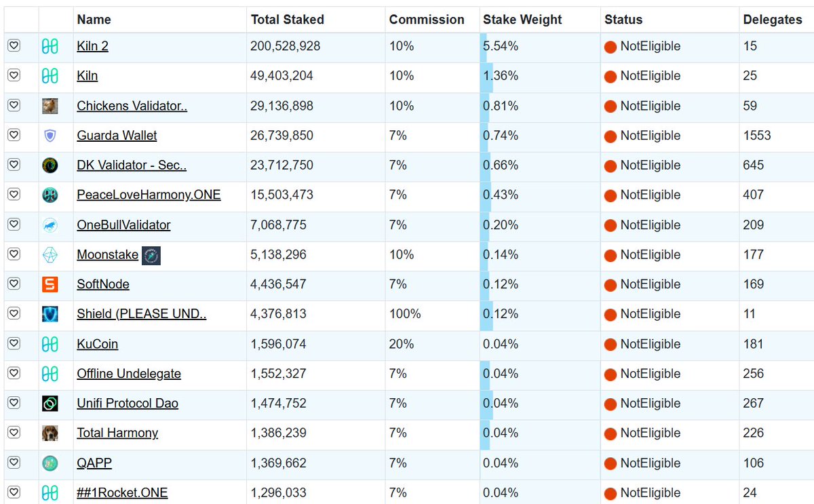
Task: Open the ##1Rocket.ONE link
Action: pos(122,492)
